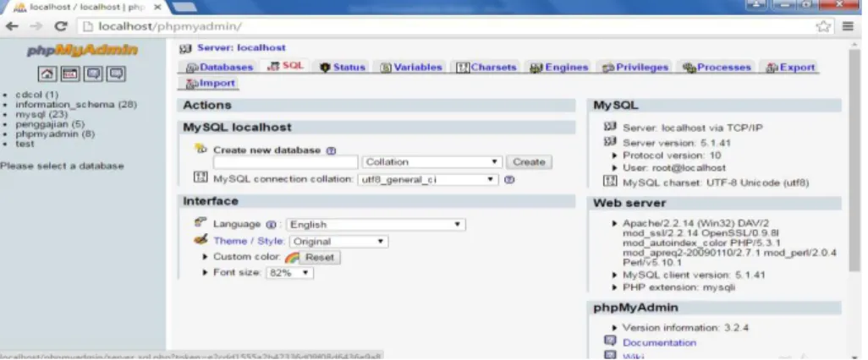
Task: Click the localhost / localhost browser tab
Action: point(85,8)
